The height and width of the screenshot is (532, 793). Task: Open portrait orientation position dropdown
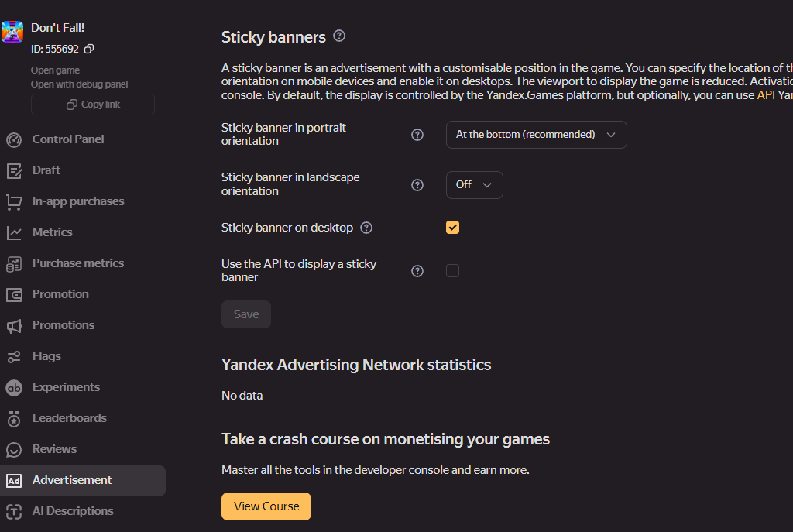[536, 135]
